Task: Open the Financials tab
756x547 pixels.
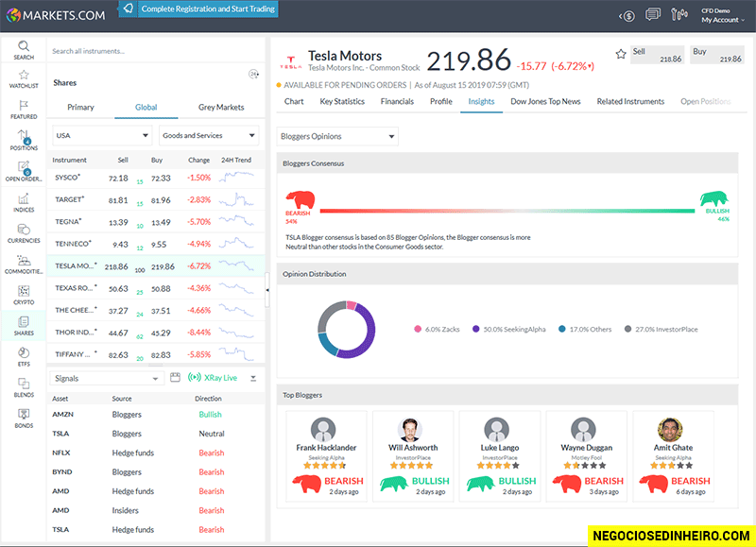Action: click(x=397, y=101)
